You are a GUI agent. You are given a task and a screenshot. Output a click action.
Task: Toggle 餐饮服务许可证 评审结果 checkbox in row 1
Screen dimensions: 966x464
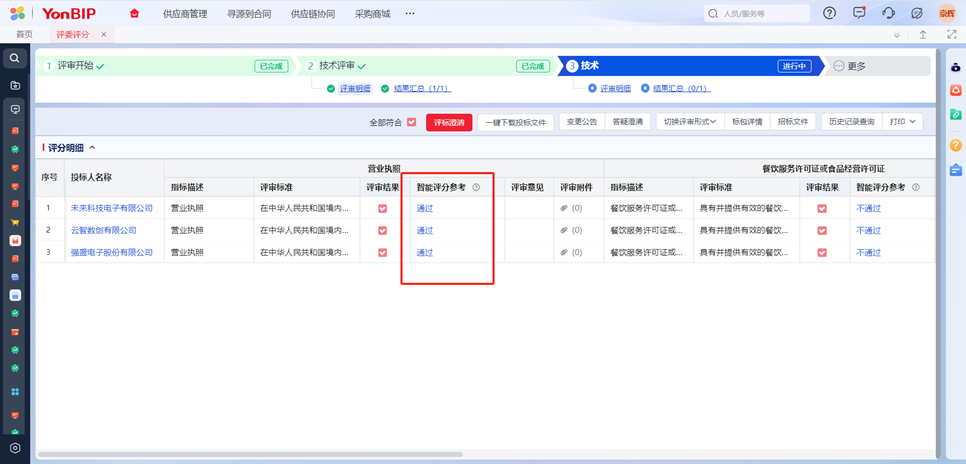822,208
